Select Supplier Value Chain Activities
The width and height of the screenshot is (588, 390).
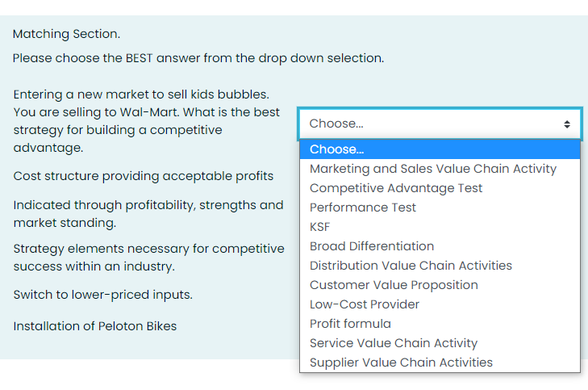coord(401,363)
